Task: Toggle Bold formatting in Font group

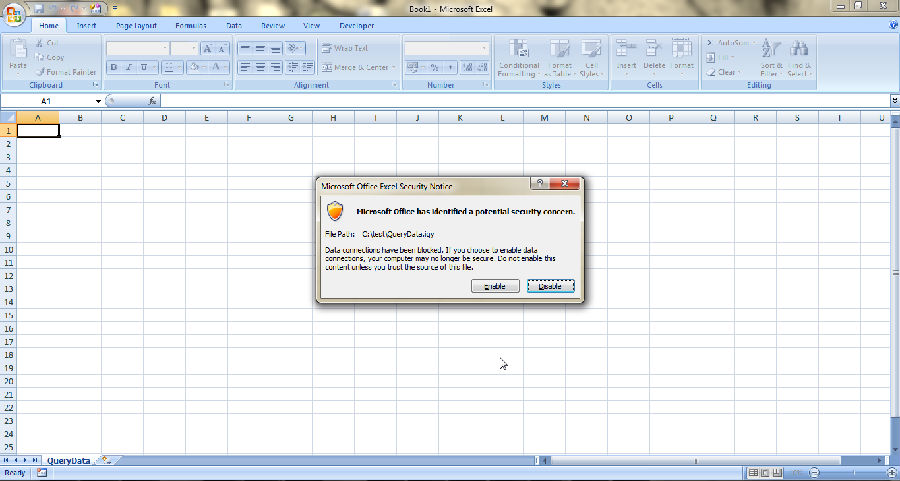Action: (115, 67)
